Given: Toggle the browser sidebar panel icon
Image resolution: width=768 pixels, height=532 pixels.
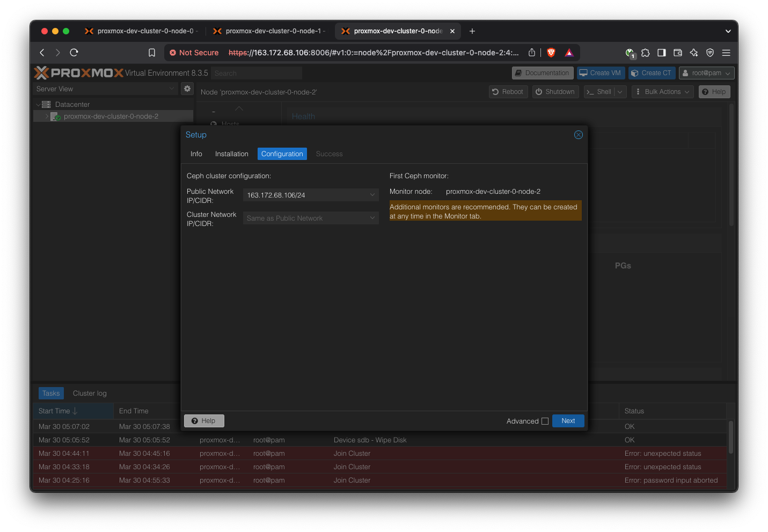Looking at the screenshot, I should point(662,53).
